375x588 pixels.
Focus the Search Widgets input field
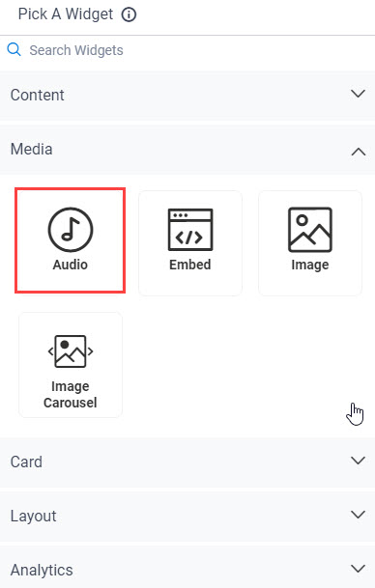pyautogui.click(x=187, y=50)
